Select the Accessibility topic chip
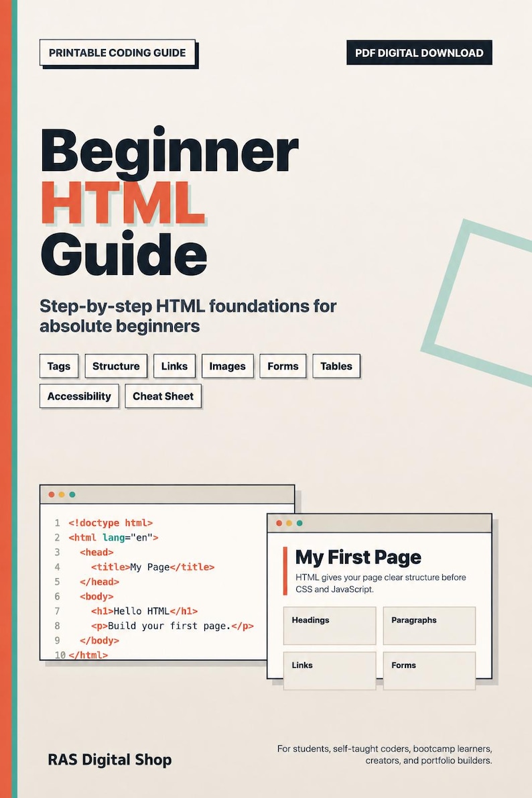Image resolution: width=532 pixels, height=798 pixels. point(79,396)
